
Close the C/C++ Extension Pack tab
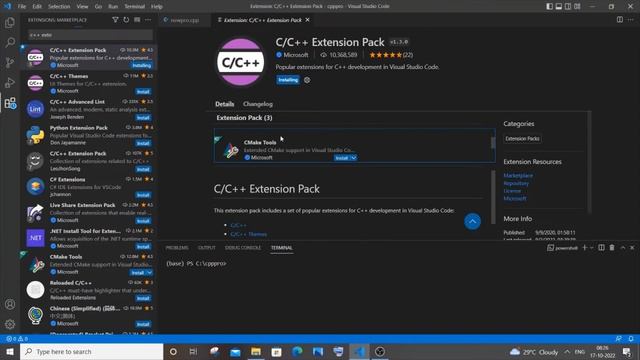pos(307,20)
